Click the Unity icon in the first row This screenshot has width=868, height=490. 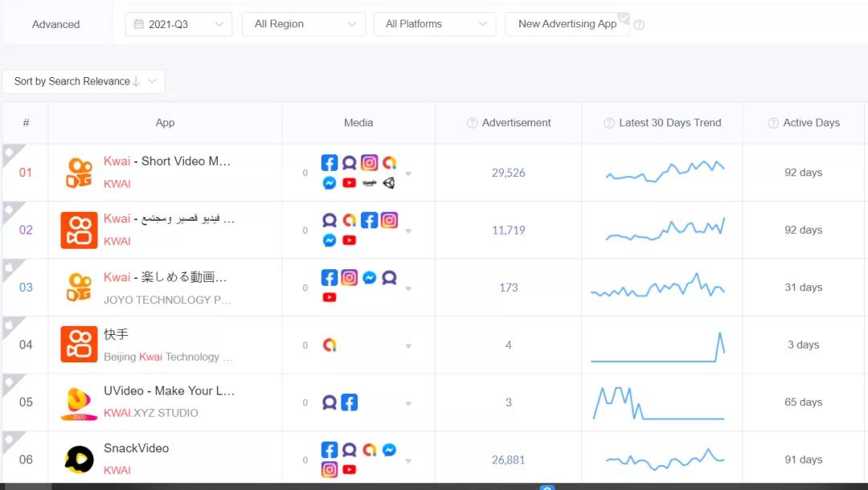389,183
